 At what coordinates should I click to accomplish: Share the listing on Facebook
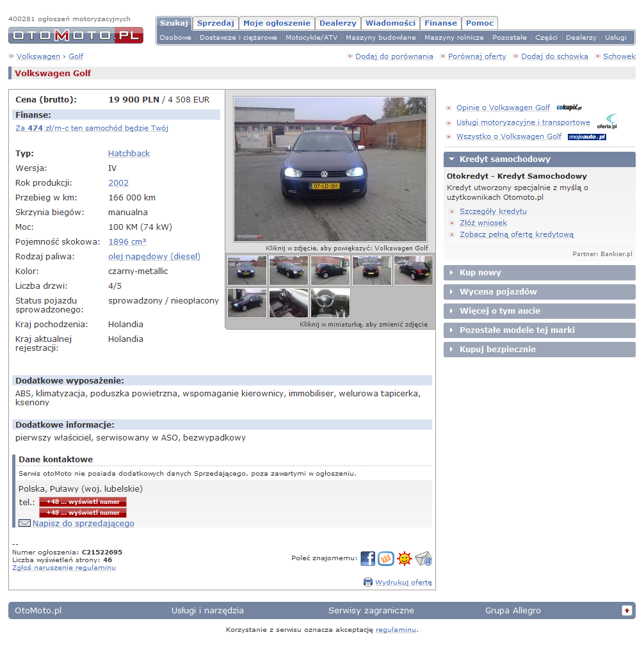(367, 559)
